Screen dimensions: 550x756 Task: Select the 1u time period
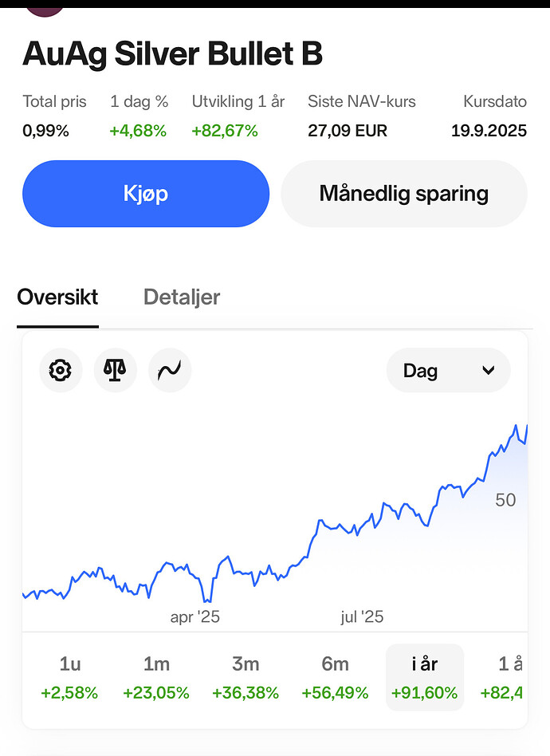pos(69,677)
